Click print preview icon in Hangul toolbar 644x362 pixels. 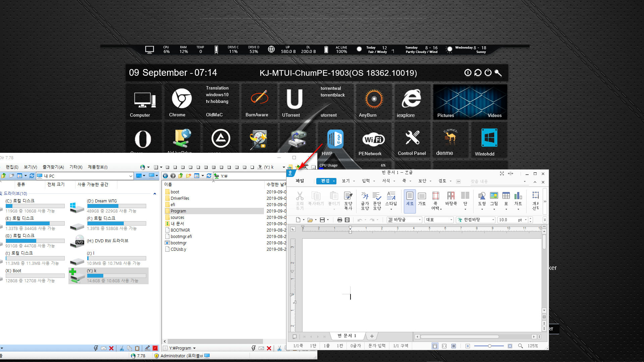[x=347, y=220]
